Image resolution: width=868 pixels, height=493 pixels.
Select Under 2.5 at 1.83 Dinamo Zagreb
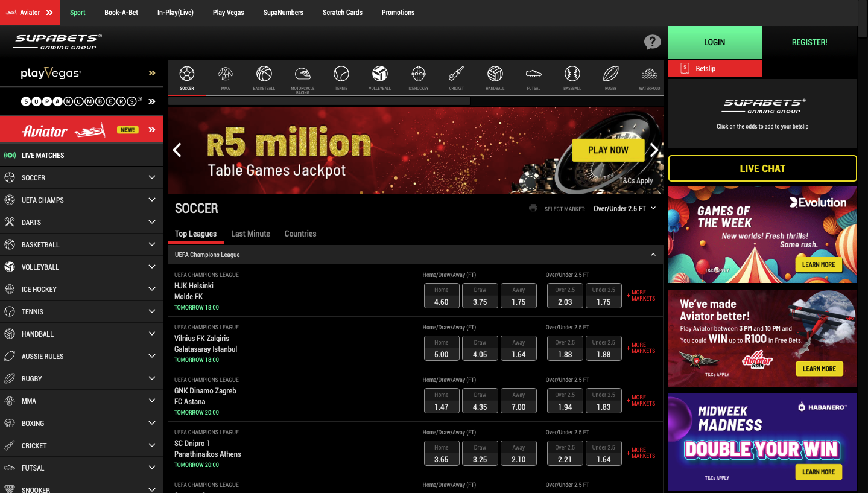pos(604,401)
